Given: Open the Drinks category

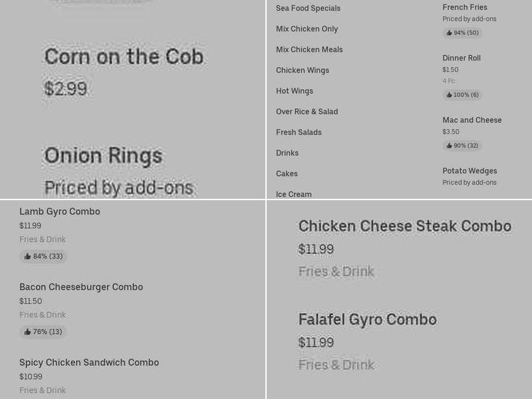Looking at the screenshot, I should click(x=287, y=153).
